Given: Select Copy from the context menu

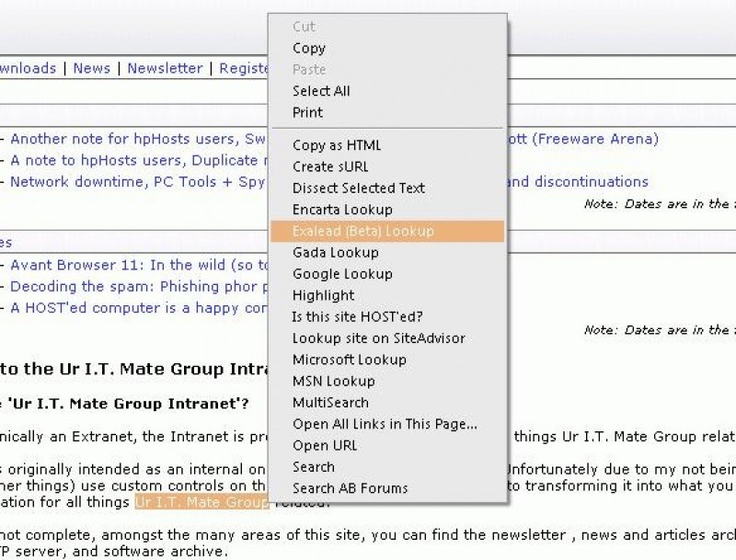Looking at the screenshot, I should [x=309, y=48].
